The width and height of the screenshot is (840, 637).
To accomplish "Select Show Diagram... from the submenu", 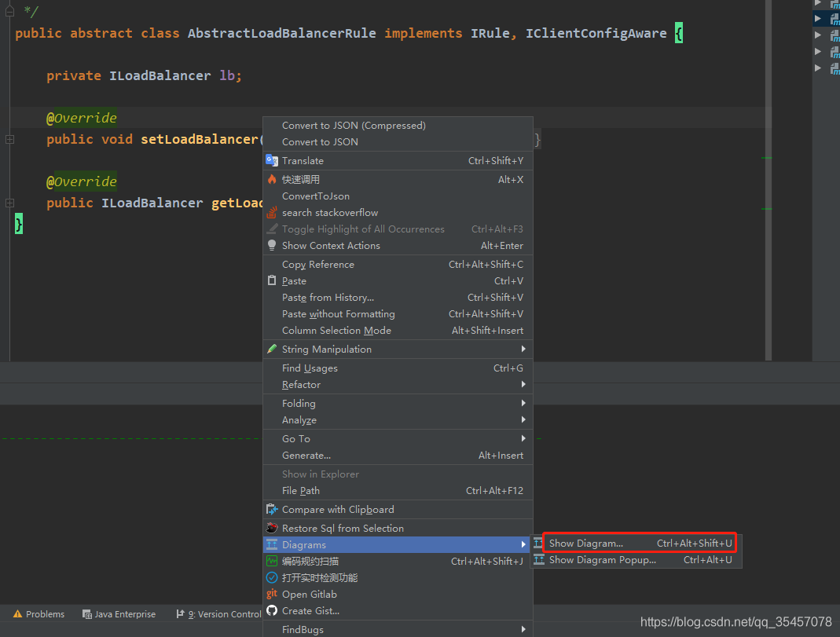I will (585, 544).
